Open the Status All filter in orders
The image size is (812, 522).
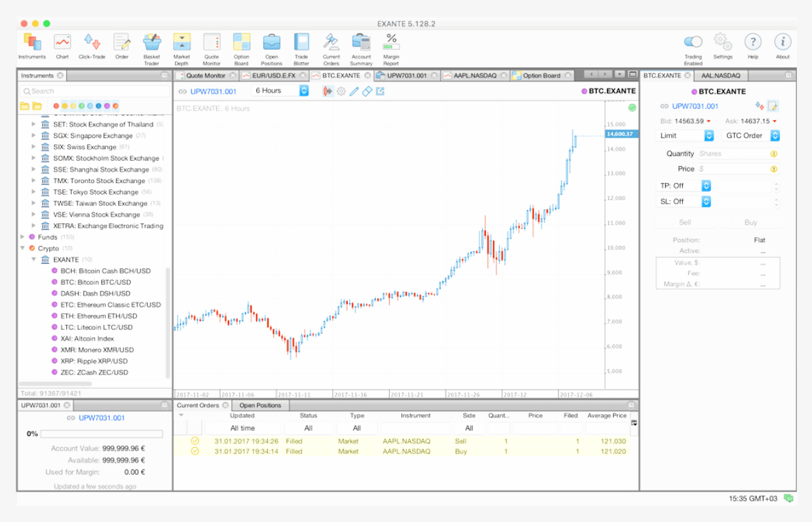[x=308, y=428]
